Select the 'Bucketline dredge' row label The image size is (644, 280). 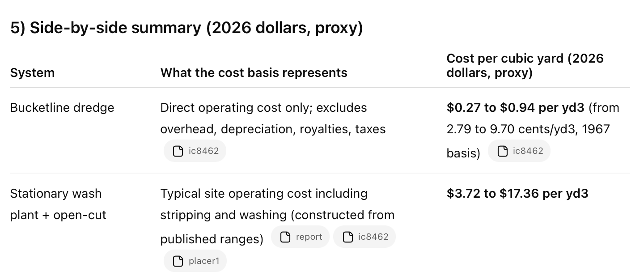pos(62,108)
